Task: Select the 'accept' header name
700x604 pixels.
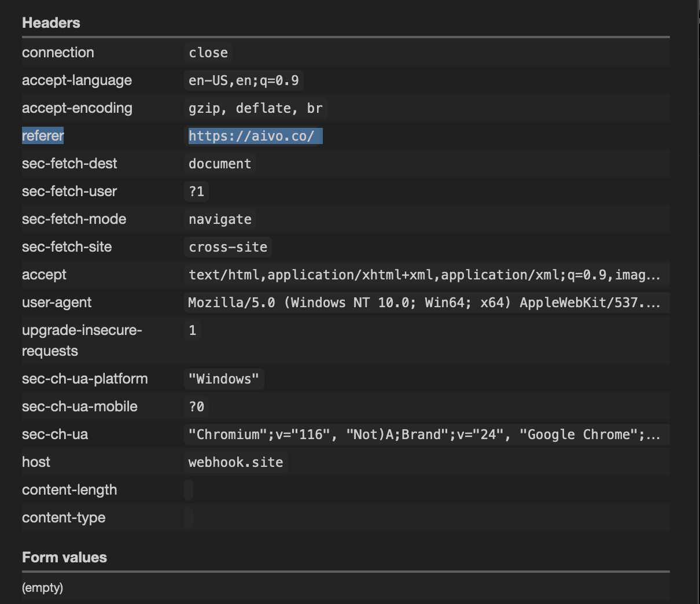Action: [44, 275]
